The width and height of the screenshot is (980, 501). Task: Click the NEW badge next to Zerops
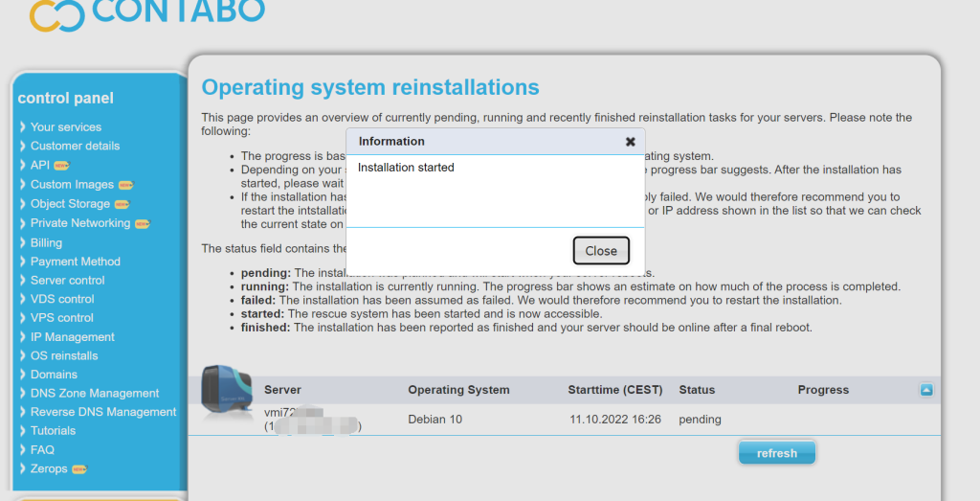(79, 469)
